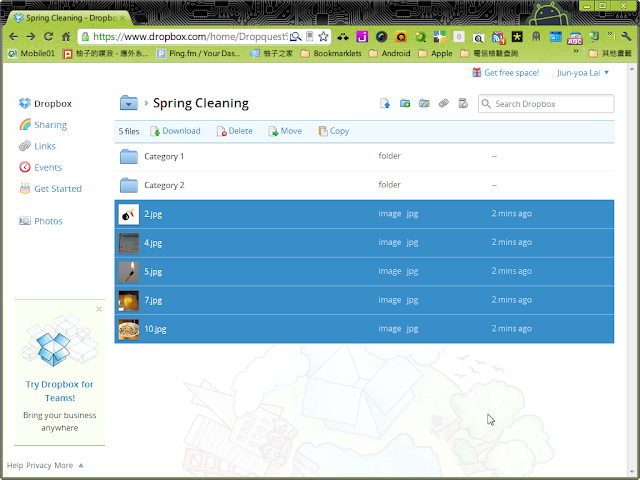The width and height of the screenshot is (640, 480).
Task: Open the Ping.fm bookmark
Action: (199, 53)
